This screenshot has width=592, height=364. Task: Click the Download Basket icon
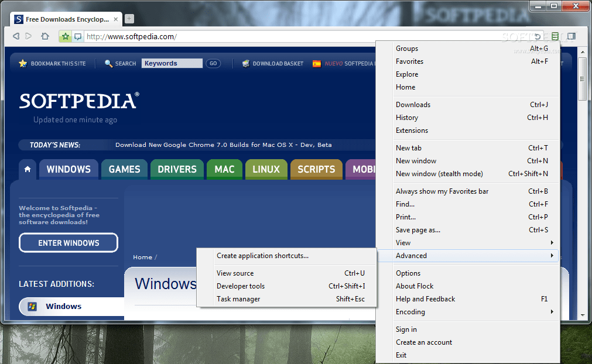coord(246,63)
